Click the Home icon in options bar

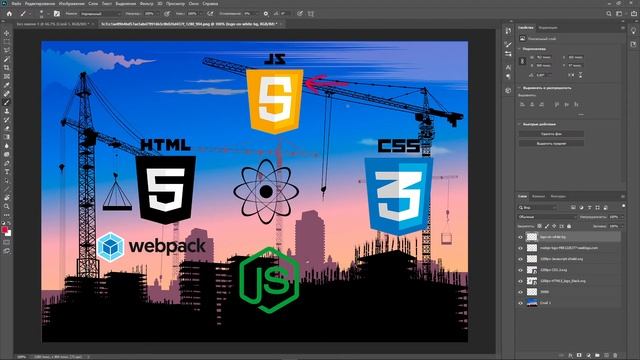pyautogui.click(x=9, y=13)
